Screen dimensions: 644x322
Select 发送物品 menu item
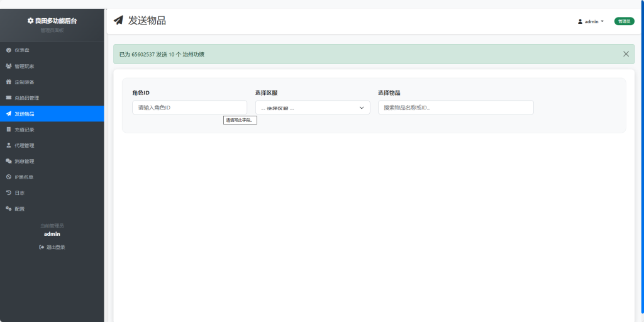tap(52, 114)
